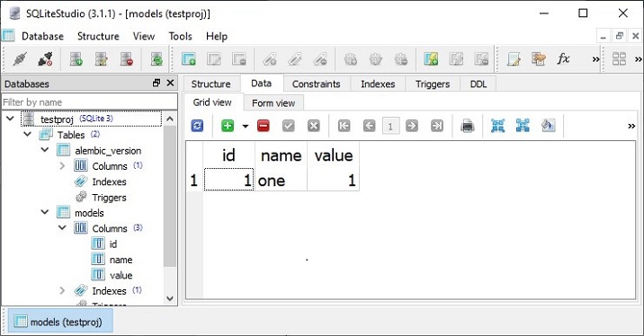Open the Help menu
644x336 pixels.
[x=217, y=36]
